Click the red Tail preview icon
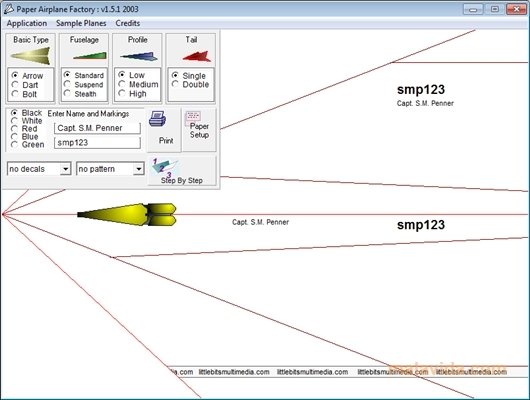Image resolution: width=530 pixels, height=400 pixels. click(197, 56)
